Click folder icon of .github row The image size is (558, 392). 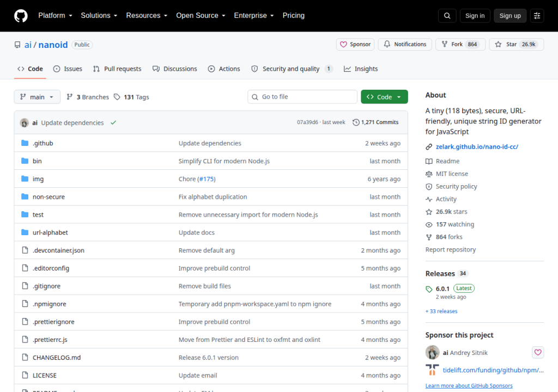pyautogui.click(x=25, y=143)
